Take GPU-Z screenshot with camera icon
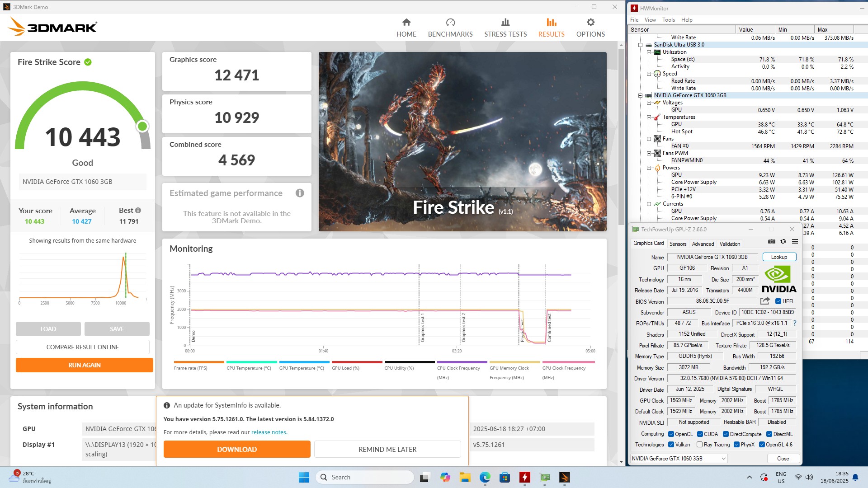Image resolution: width=868 pixels, height=488 pixels. tap(772, 242)
